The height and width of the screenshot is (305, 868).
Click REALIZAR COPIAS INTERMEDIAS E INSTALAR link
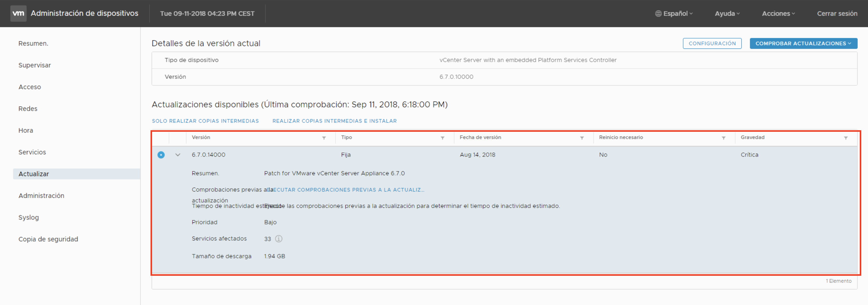point(334,121)
